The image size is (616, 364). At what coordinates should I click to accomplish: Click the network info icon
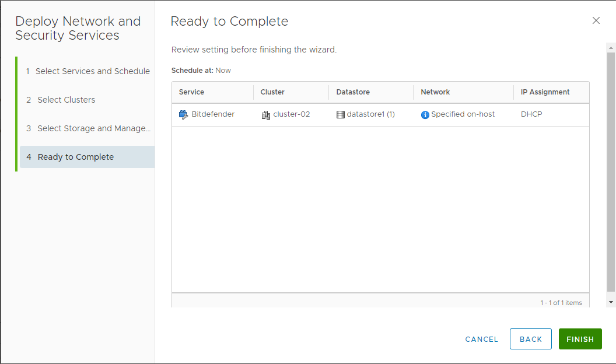pos(425,115)
